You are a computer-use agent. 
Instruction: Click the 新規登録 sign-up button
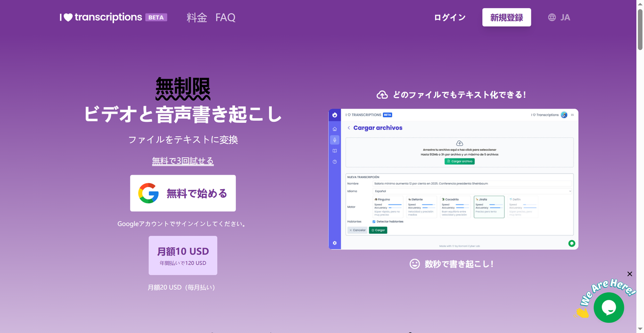tap(507, 18)
